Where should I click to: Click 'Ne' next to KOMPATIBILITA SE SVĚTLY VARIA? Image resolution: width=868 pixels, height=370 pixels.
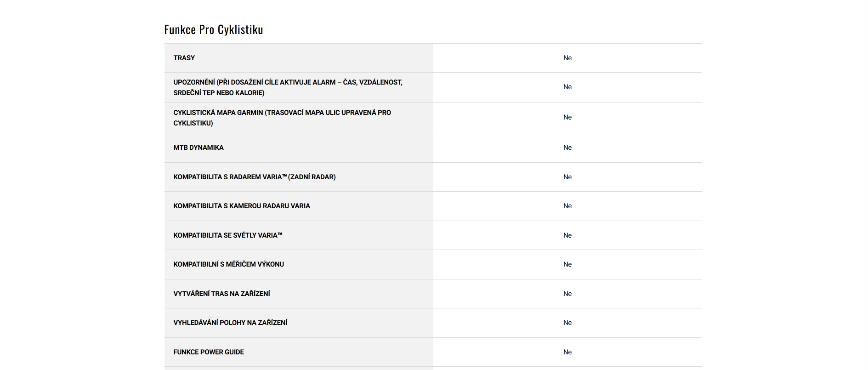pyautogui.click(x=567, y=235)
